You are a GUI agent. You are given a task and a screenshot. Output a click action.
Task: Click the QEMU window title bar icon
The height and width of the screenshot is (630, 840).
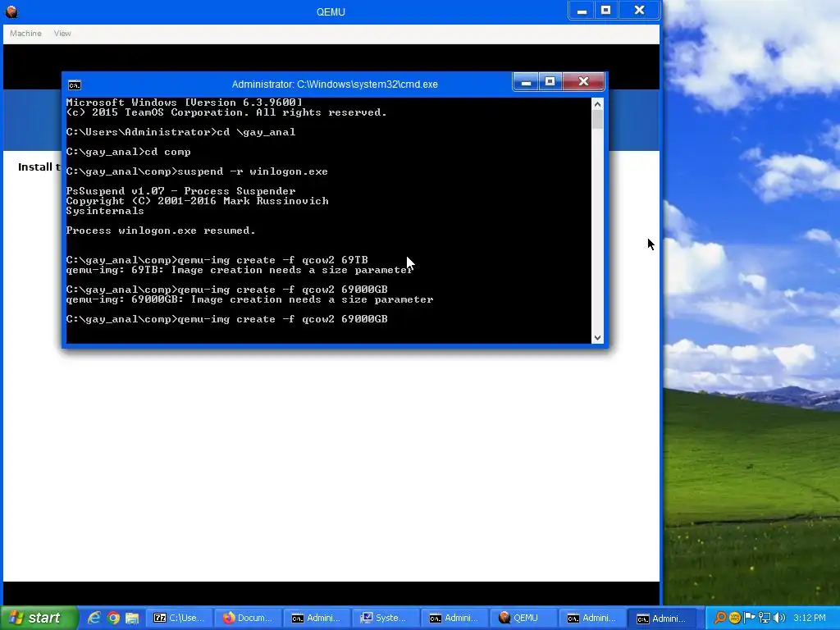pos(11,11)
